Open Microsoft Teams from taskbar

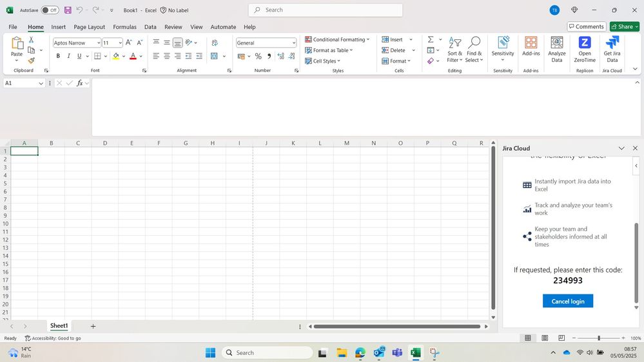click(x=397, y=352)
